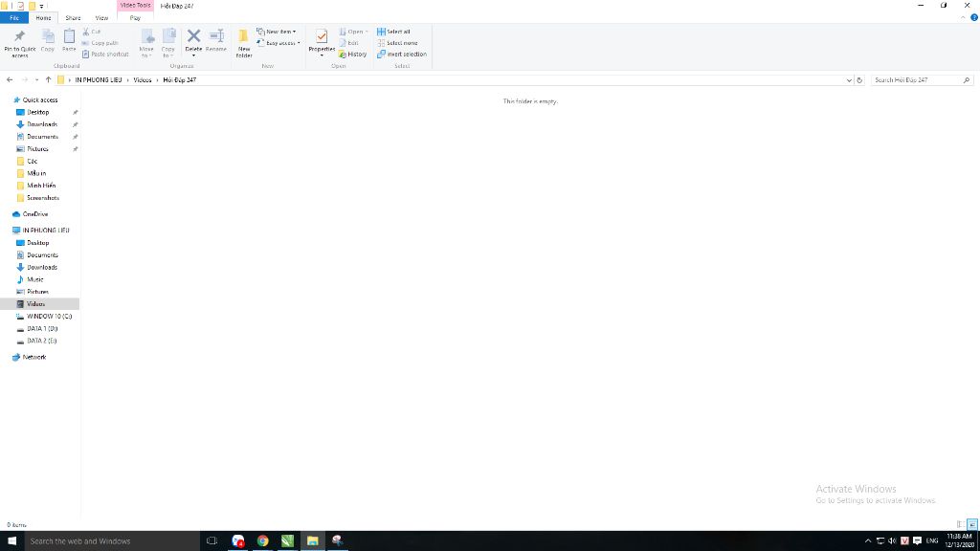The height and width of the screenshot is (551, 980).
Task: Switch to the Share ribbon tab
Action: (73, 18)
